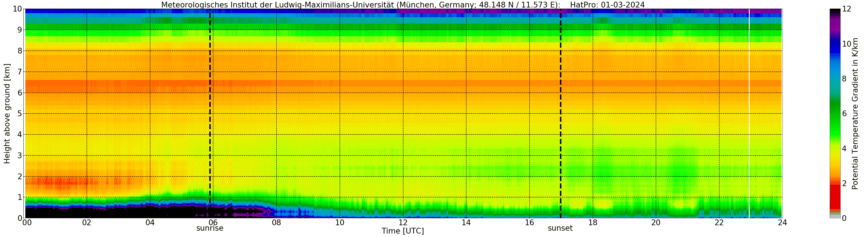Click colorbar tick label "4"
The height and width of the screenshot is (237, 868).
coord(844,148)
